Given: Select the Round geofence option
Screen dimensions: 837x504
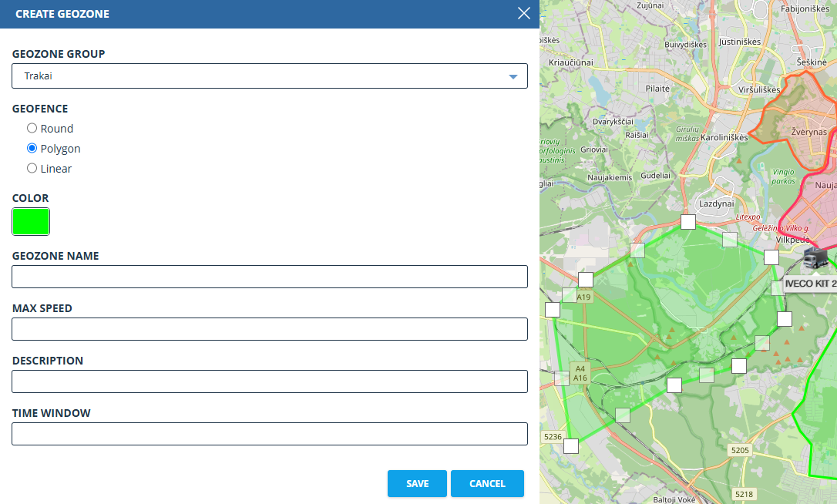Looking at the screenshot, I should (32, 128).
